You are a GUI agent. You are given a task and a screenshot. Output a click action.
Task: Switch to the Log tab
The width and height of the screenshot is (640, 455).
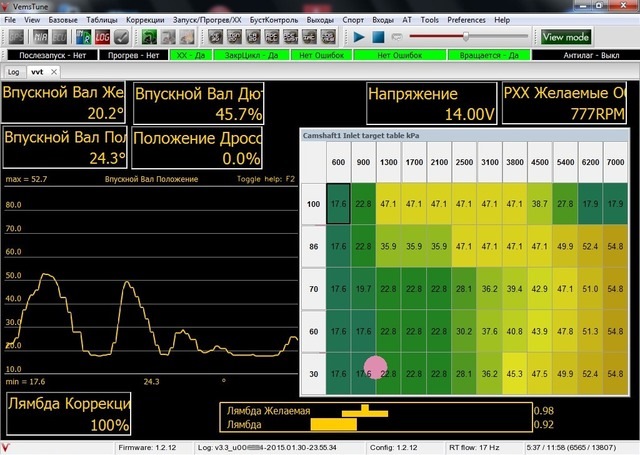click(x=13, y=72)
